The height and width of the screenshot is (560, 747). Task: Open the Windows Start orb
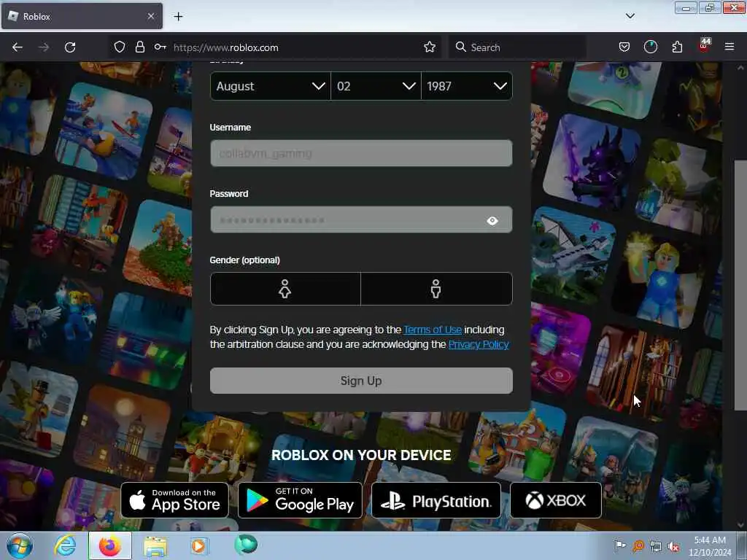[x=20, y=545]
